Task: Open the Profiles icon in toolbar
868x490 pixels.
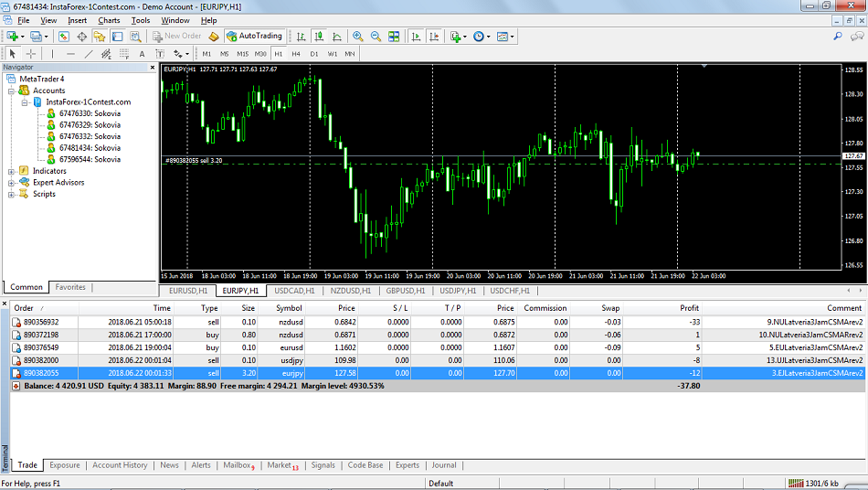Action: click(x=36, y=37)
